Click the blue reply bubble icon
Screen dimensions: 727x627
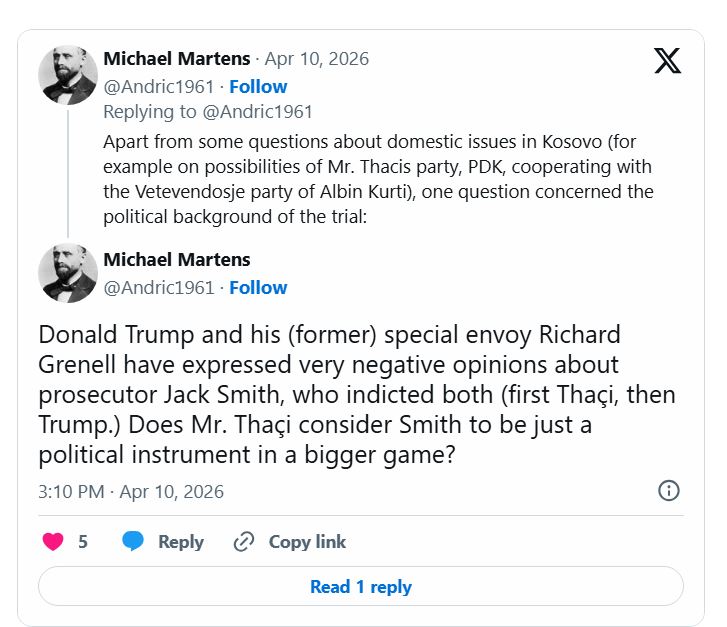click(133, 542)
